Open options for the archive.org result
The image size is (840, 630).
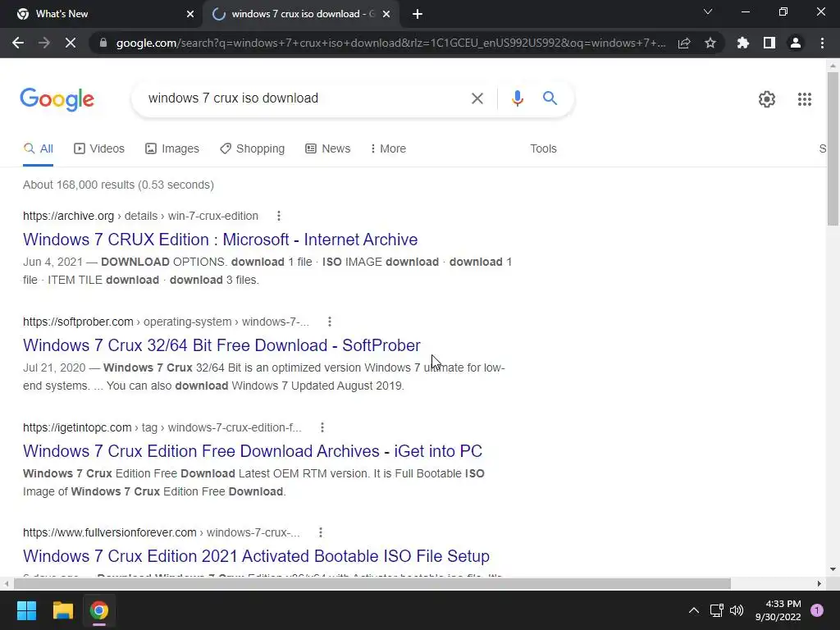pos(279,216)
